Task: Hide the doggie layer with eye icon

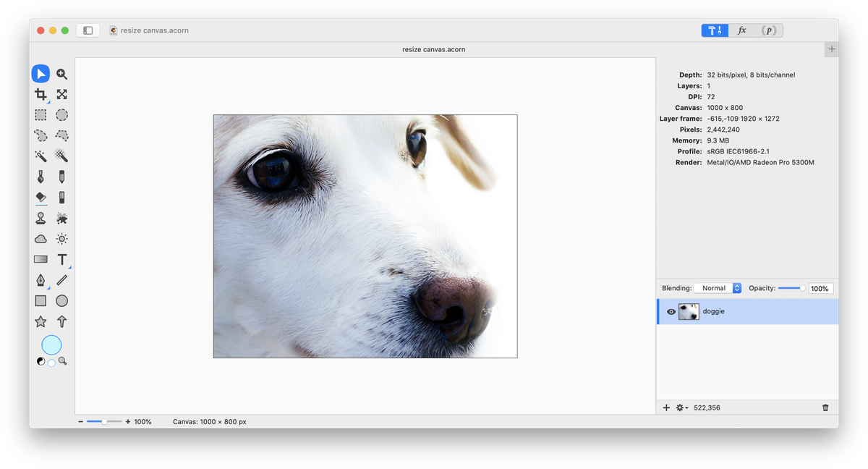Action: pyautogui.click(x=671, y=312)
